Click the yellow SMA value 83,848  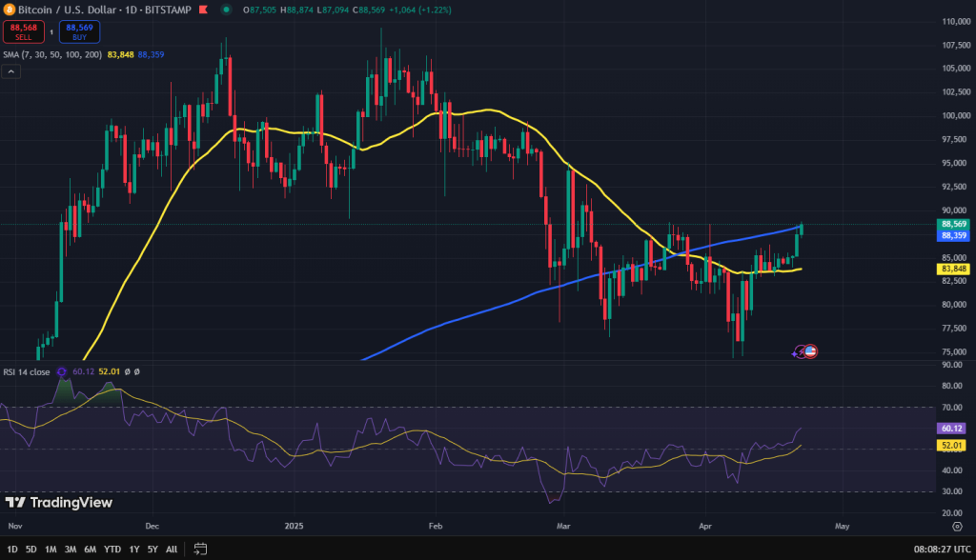tap(121, 54)
